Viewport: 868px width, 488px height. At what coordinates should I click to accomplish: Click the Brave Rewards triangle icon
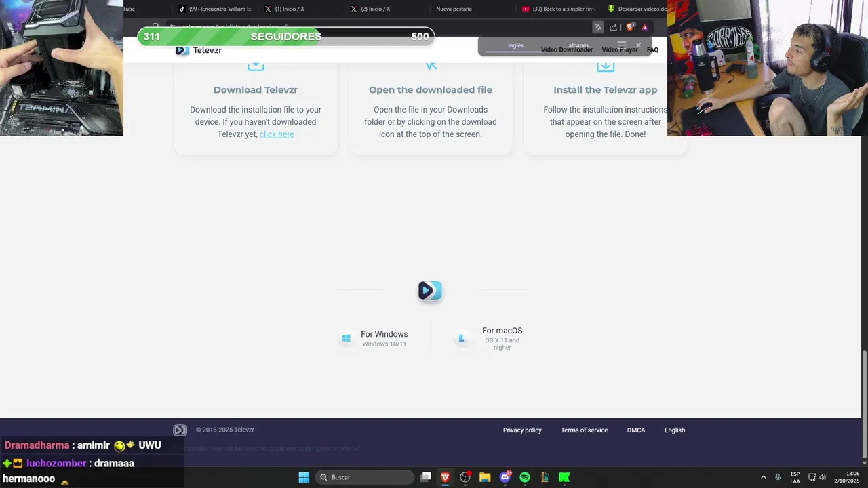[645, 27]
